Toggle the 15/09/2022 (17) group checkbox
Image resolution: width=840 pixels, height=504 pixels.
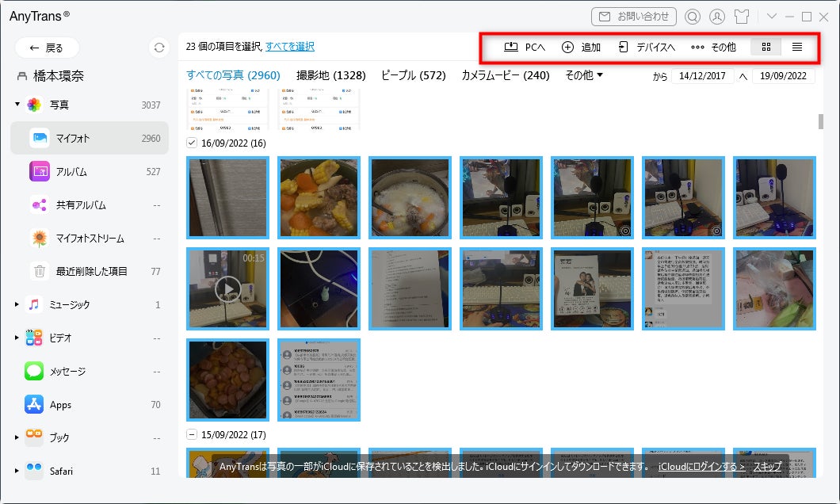192,434
